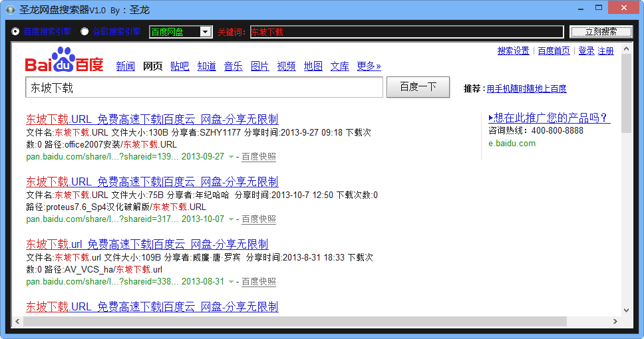
Task: Click the e.baidu.com green URL
Action: [x=512, y=143]
